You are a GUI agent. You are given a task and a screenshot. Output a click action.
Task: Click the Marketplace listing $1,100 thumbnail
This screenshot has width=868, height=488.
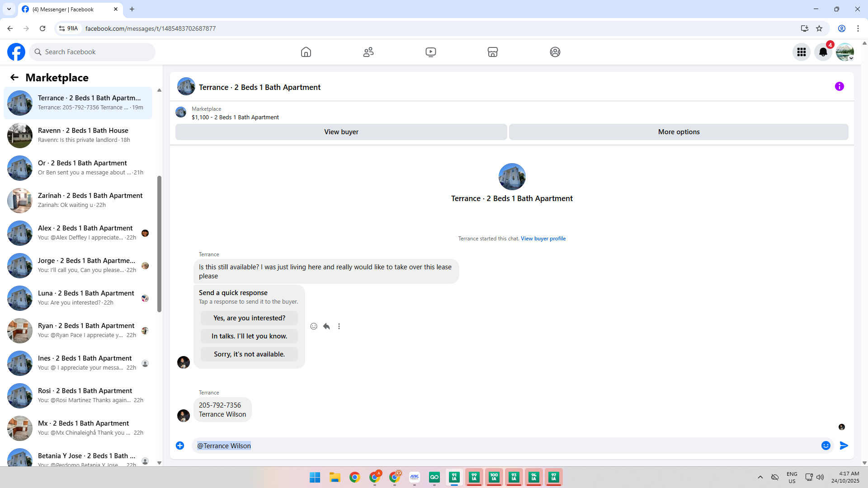point(181,113)
